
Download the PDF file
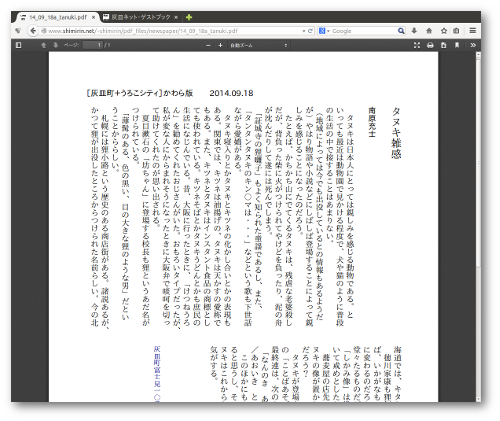click(x=443, y=45)
